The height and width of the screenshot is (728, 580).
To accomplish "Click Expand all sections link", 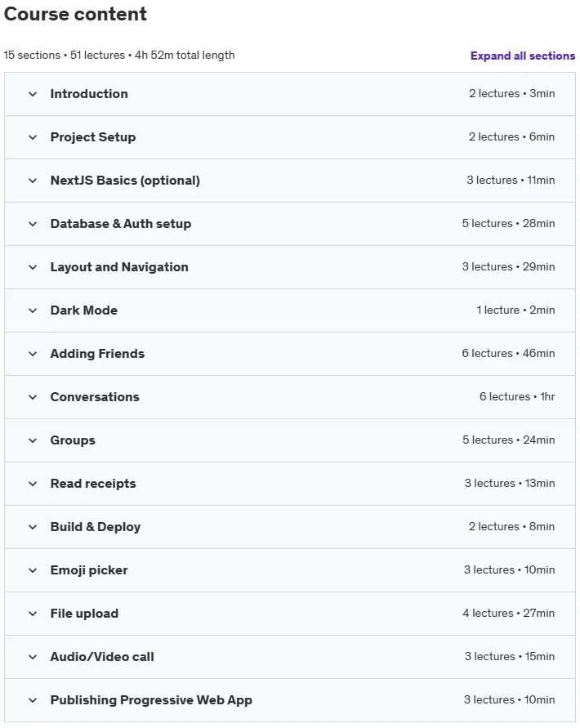I will click(523, 56).
